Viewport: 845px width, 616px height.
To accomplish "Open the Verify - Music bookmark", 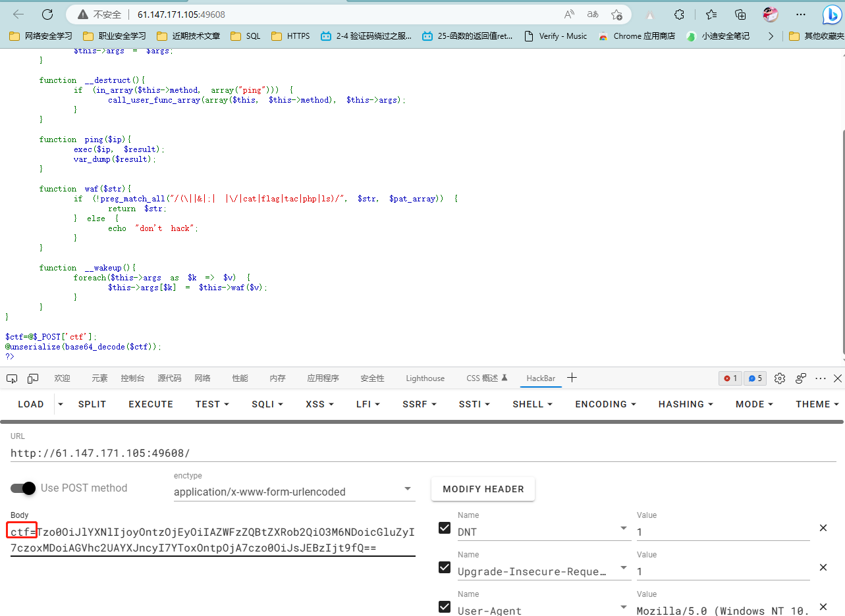I will (555, 36).
